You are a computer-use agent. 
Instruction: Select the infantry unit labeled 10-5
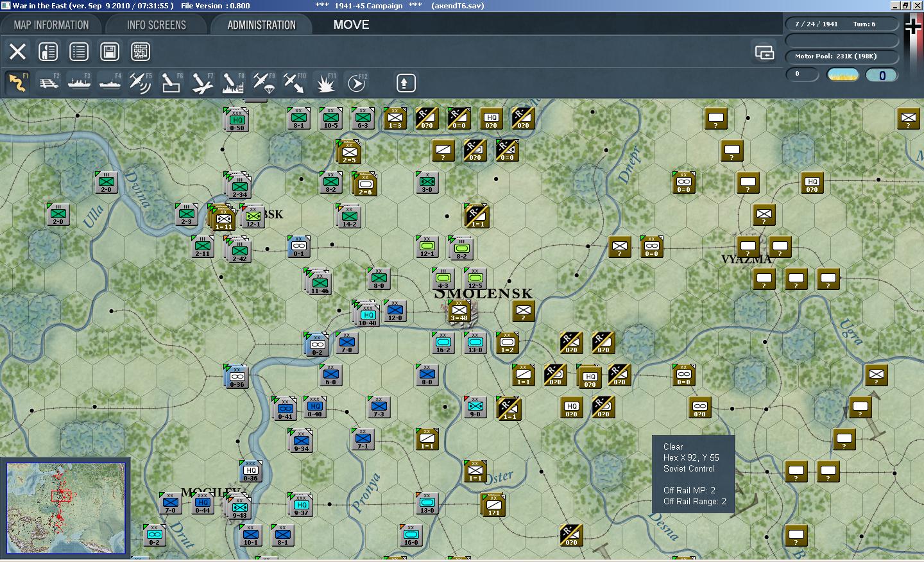pyautogui.click(x=330, y=119)
